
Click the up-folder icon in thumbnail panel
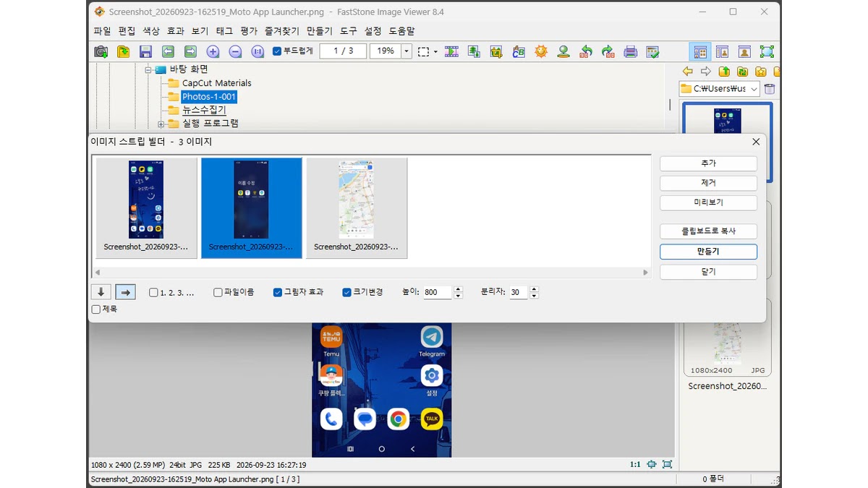[x=724, y=71]
